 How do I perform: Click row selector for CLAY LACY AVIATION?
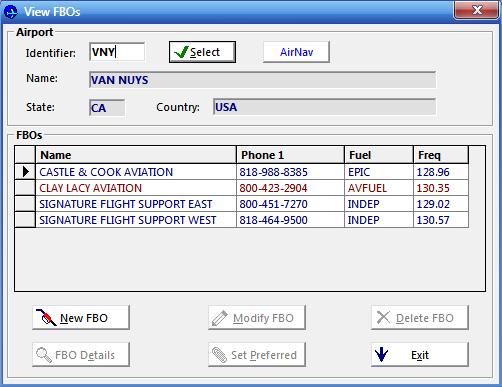[25, 188]
